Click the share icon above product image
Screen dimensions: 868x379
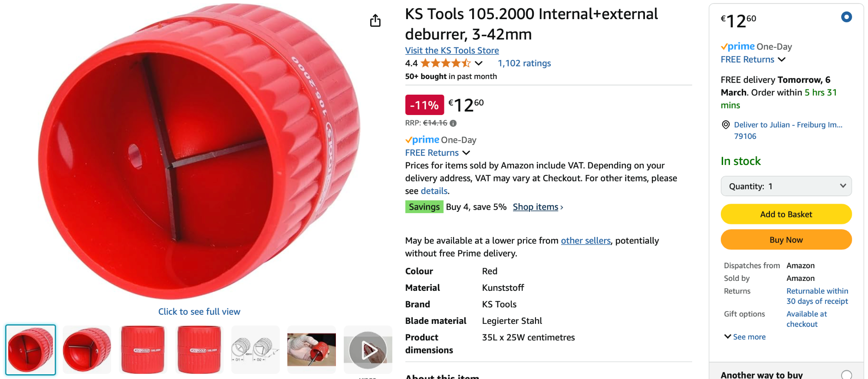coord(375,20)
